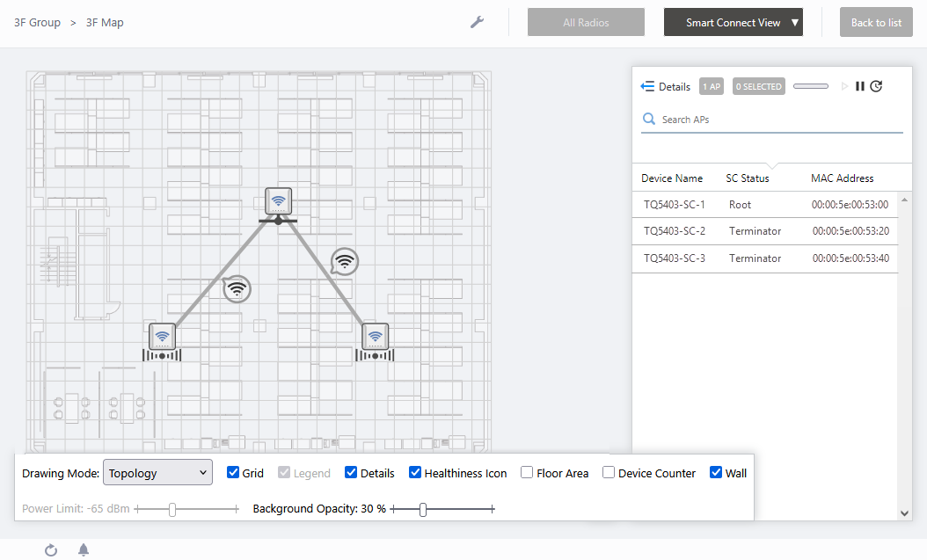
Task: Enable the Floor Area checkbox
Action: click(x=527, y=473)
